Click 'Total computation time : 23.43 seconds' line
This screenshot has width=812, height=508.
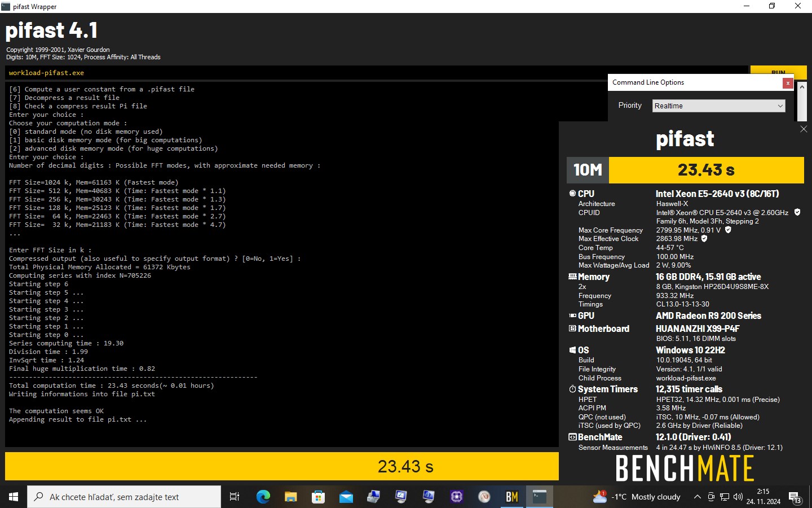tap(112, 386)
